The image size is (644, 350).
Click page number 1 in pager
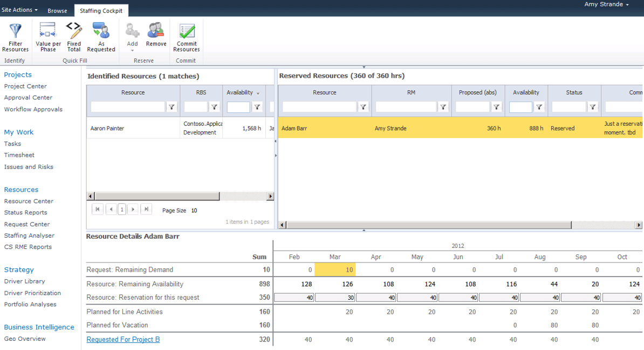[x=121, y=210]
